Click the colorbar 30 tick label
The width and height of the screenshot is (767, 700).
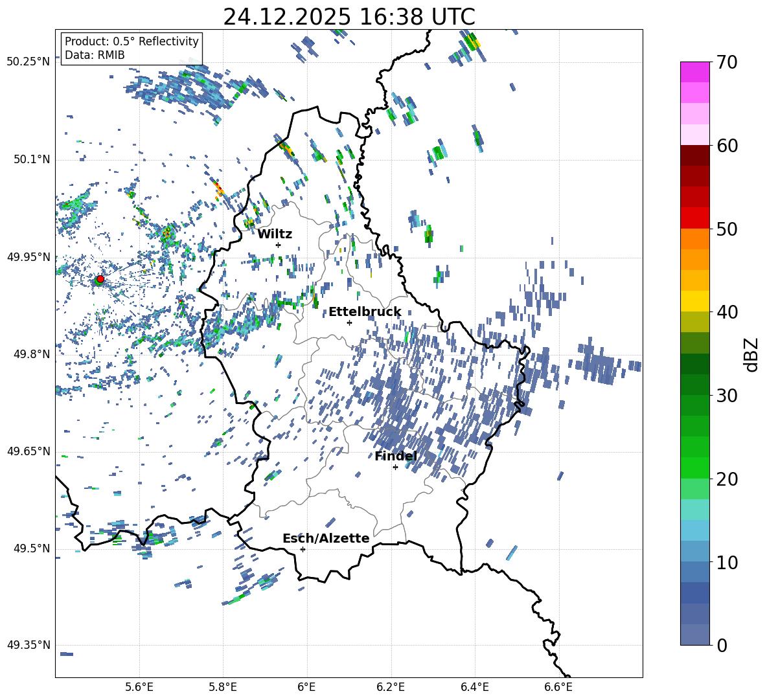coord(727,396)
